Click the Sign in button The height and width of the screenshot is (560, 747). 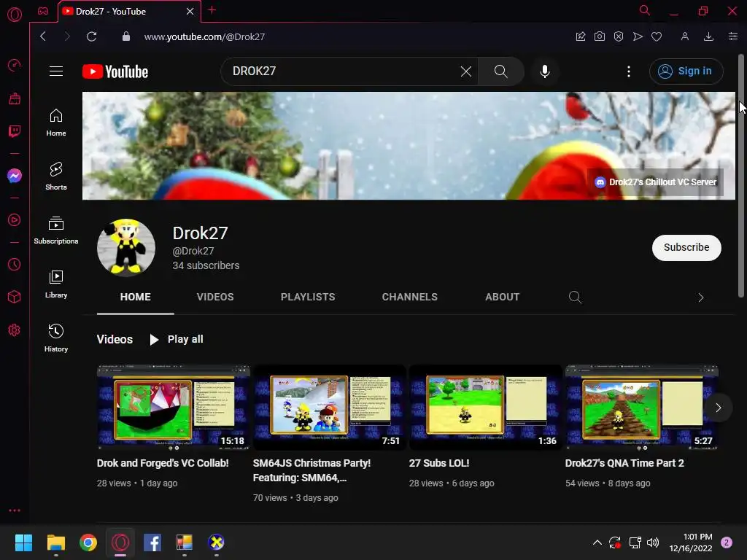tap(686, 71)
